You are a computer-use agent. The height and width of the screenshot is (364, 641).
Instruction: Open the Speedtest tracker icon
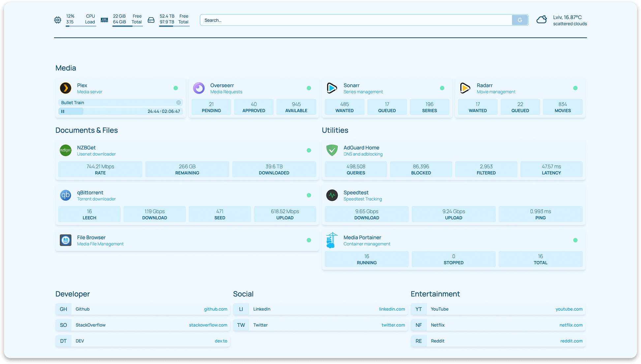tap(332, 195)
